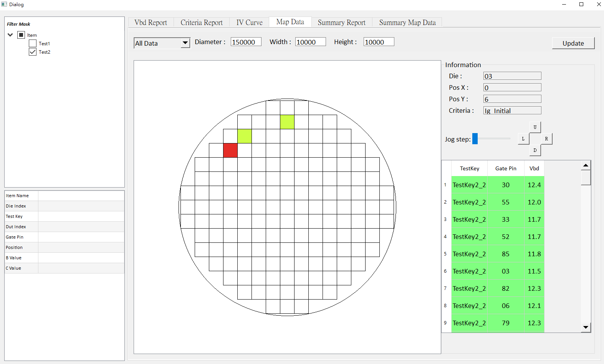Click the Test Key property row
This screenshot has height=364, width=604.
[x=65, y=216]
